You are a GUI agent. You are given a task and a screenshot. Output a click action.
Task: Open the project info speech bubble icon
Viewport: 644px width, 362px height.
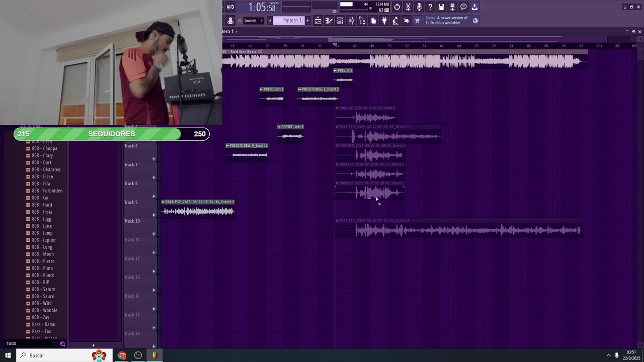463,7
